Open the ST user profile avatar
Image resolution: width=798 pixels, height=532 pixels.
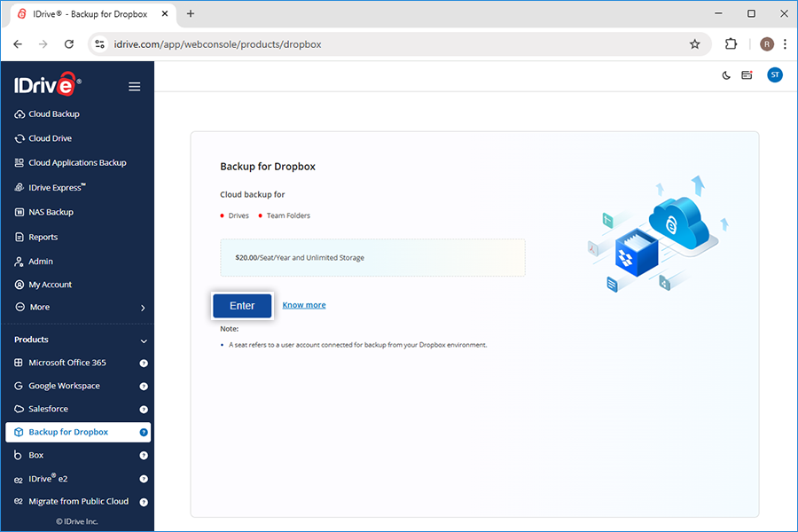pos(775,75)
